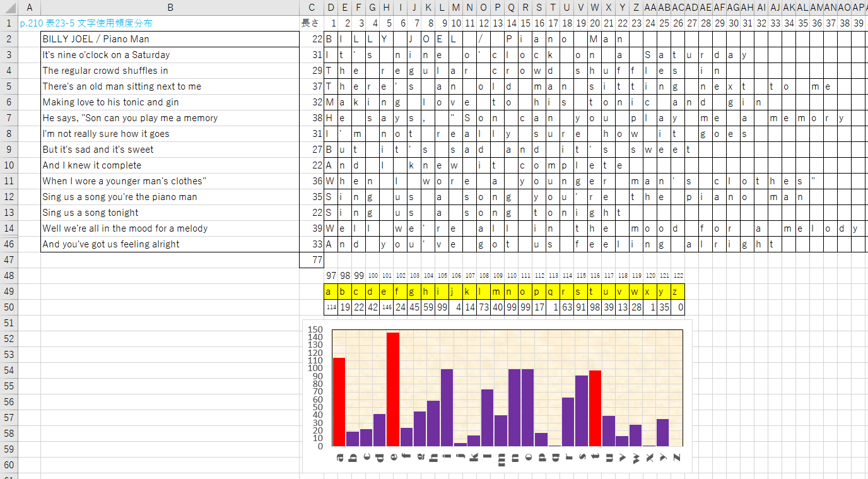Click the total value 77 cell
868x479 pixels.
[x=311, y=260]
